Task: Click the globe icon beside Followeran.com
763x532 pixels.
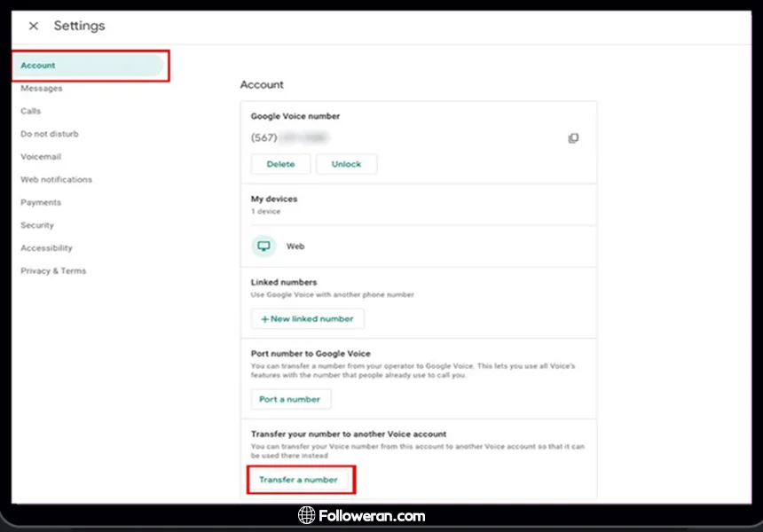Action: pos(307,515)
